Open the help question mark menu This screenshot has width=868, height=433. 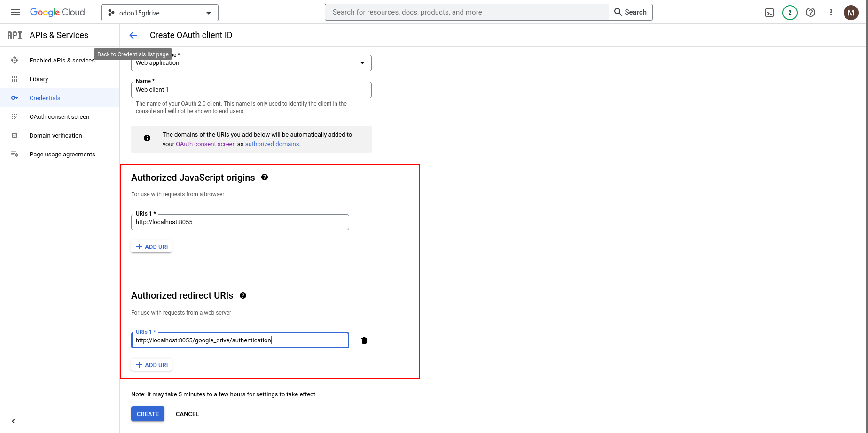coord(811,13)
